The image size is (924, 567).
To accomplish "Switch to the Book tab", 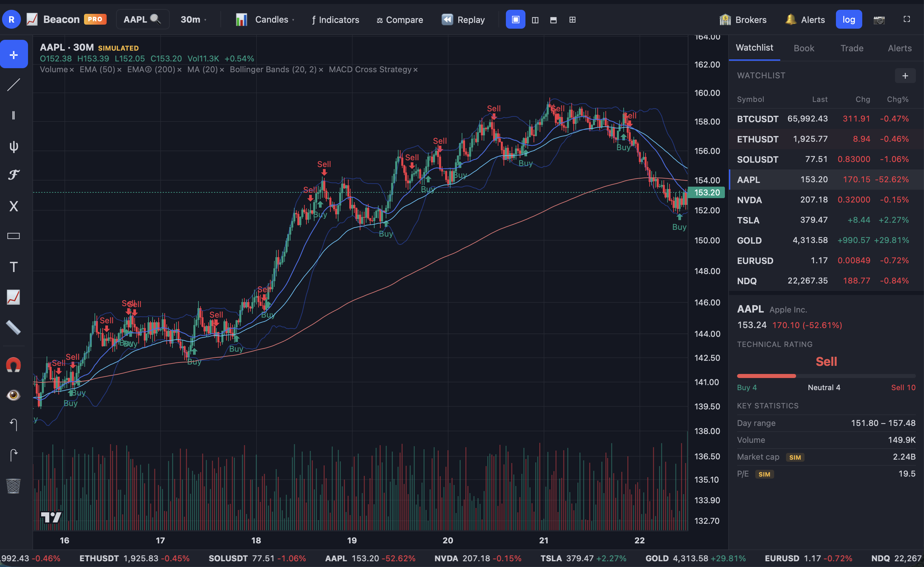I will 804,48.
